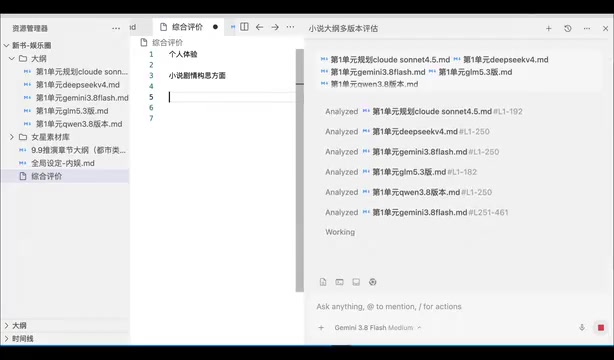The height and width of the screenshot is (360, 614).
Task: Open the Analyzed deepseekv4.md #L1-250 entry
Action: [x=407, y=132]
